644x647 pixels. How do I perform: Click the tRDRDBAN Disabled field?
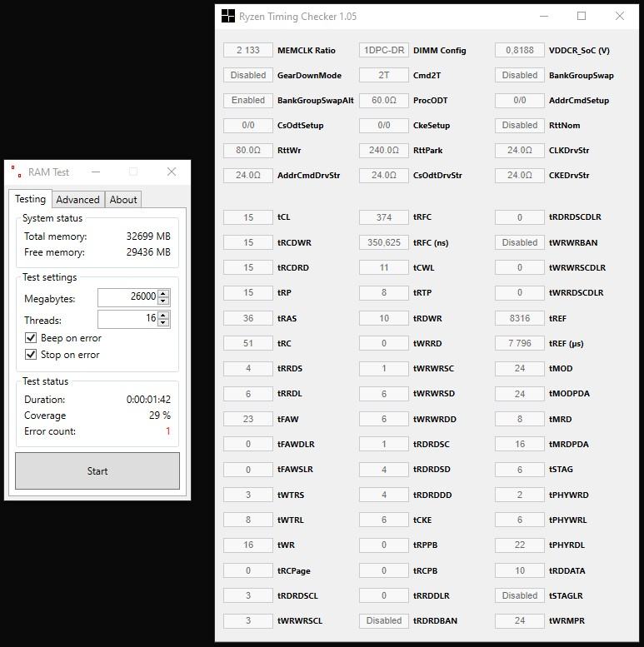[x=384, y=620]
